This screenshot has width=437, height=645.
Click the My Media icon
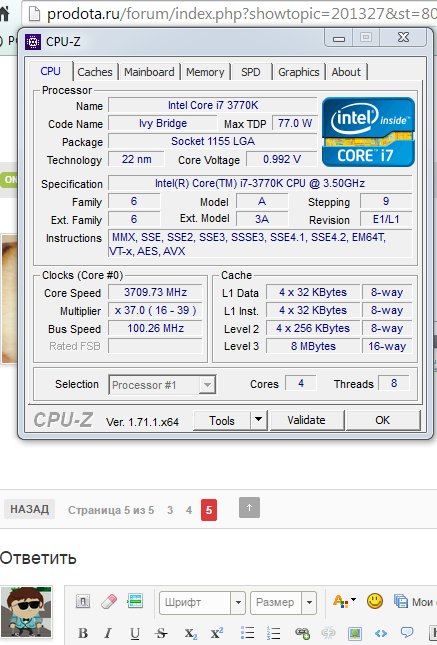tap(401, 601)
